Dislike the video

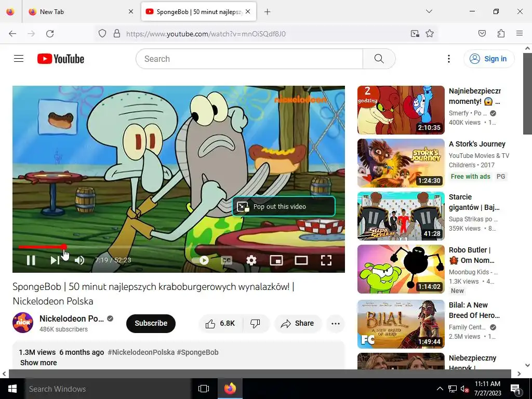256,323
